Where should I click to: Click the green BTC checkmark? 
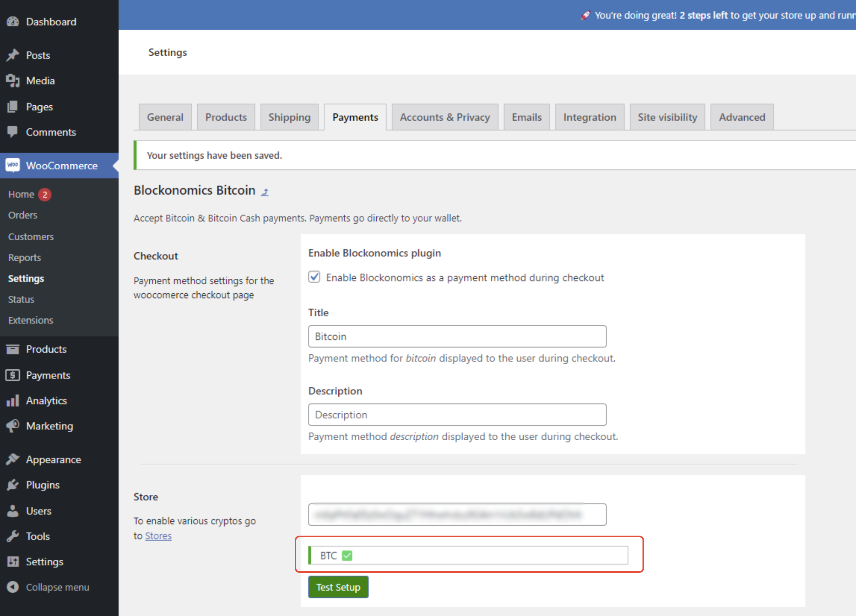347,556
